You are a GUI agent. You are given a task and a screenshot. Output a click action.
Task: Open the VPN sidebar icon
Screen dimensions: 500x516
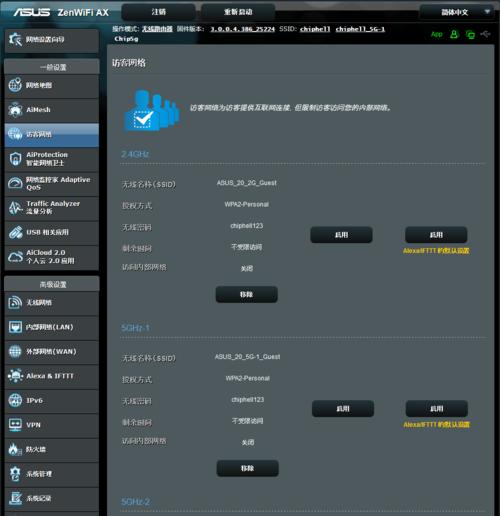pos(15,425)
